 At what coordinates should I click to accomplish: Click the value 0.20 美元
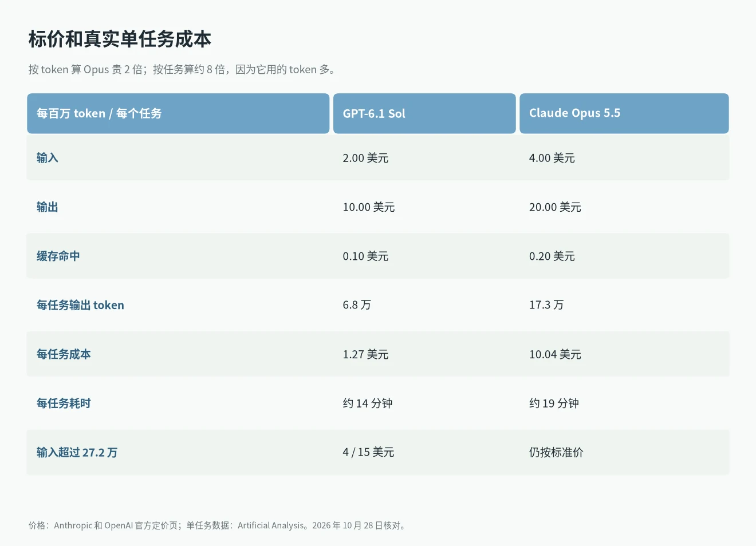coord(552,256)
